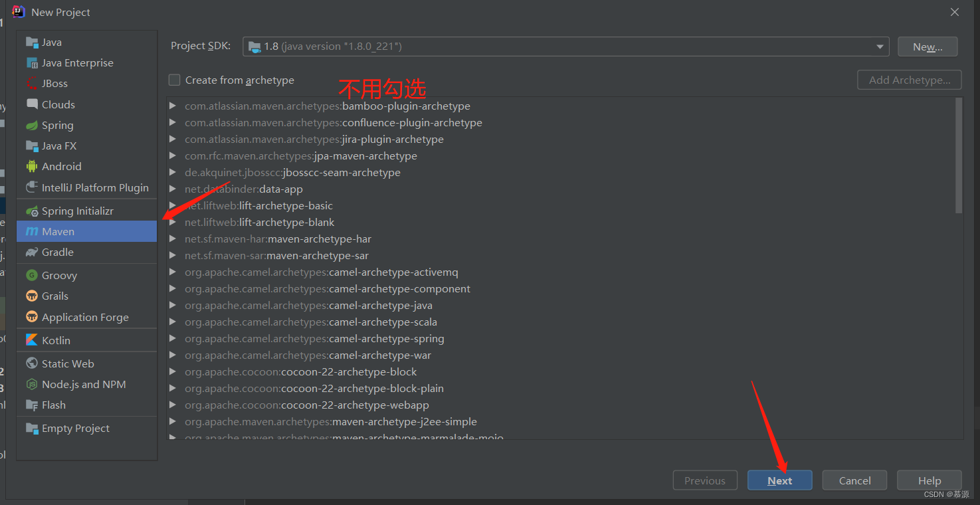This screenshot has height=505, width=980.
Task: Choose Static Web project type
Action: (x=87, y=364)
